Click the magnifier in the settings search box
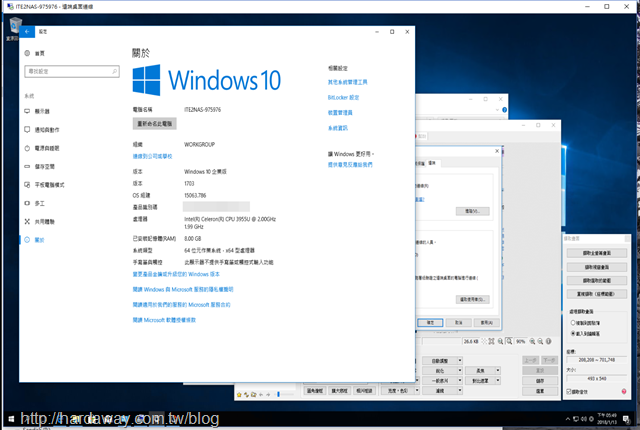 pos(114,71)
